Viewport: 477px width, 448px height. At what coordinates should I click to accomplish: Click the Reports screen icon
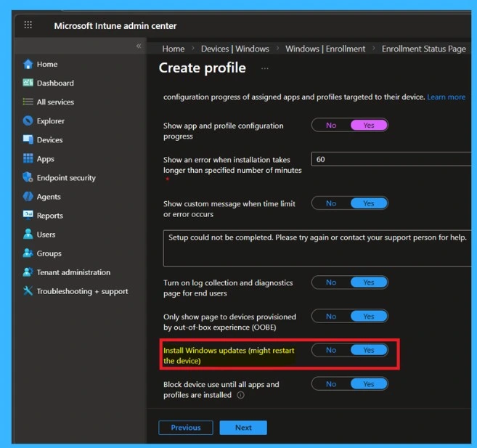[28, 215]
